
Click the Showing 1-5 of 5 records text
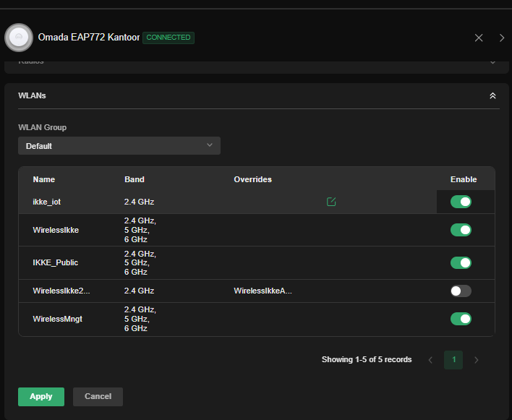pyautogui.click(x=367, y=359)
